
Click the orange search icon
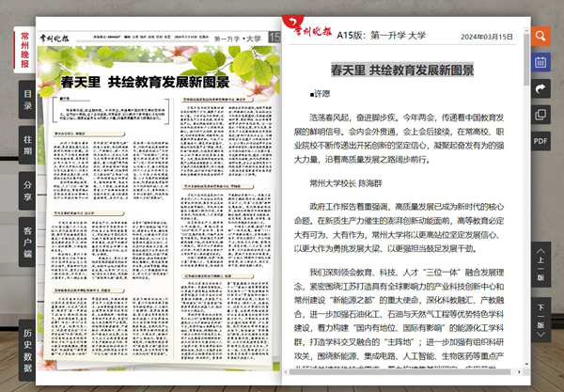point(540,37)
